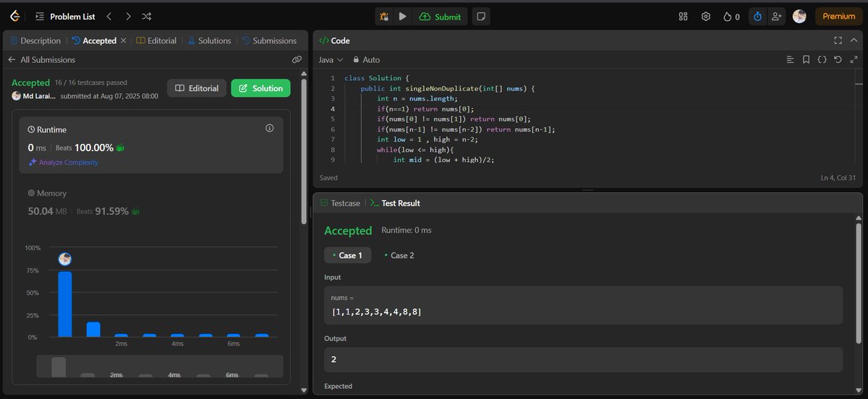Select the Memory stats card

(151, 203)
